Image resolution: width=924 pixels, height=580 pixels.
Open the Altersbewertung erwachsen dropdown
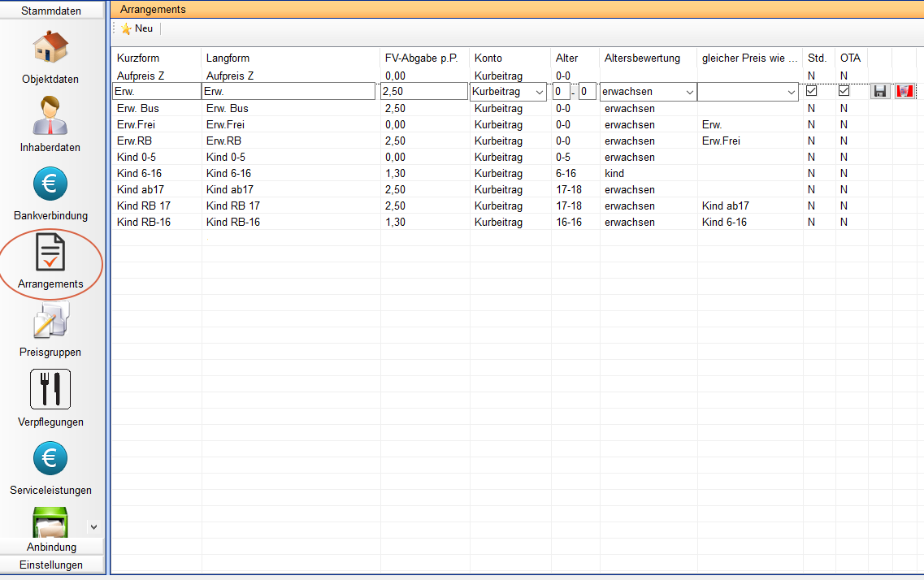click(689, 92)
